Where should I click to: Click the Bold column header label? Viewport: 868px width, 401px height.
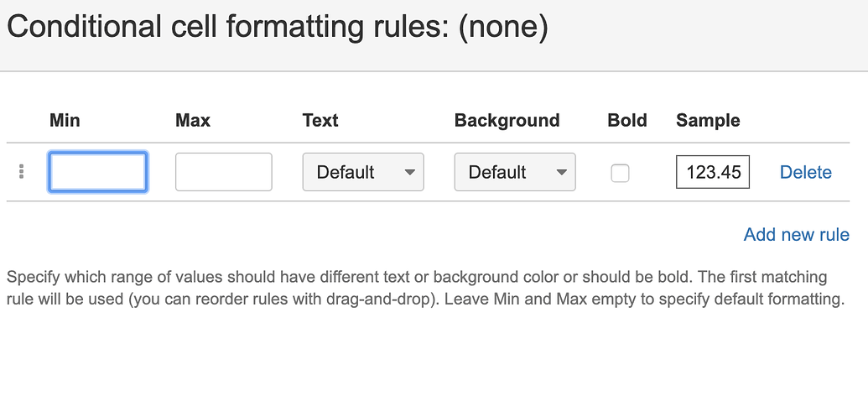tap(627, 120)
